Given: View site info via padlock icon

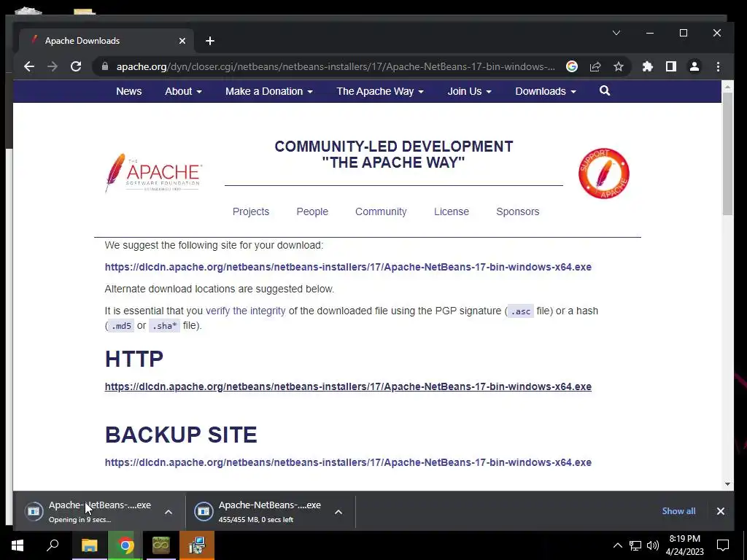Looking at the screenshot, I should click(105, 66).
